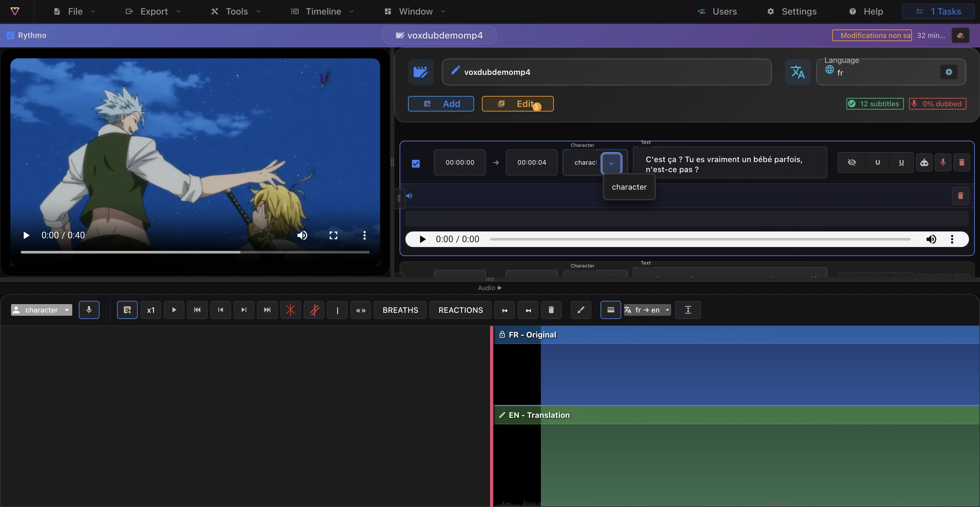Open Settings from the top bar
The height and width of the screenshot is (507, 980).
[792, 11]
